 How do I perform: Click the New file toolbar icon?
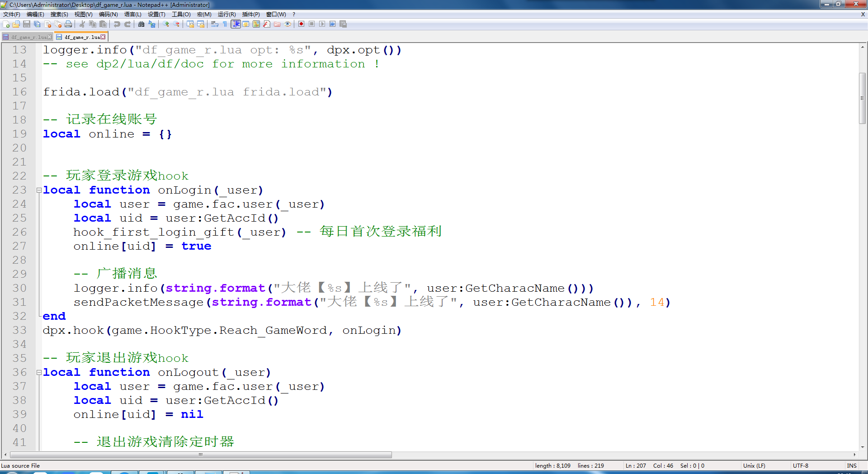(6, 24)
